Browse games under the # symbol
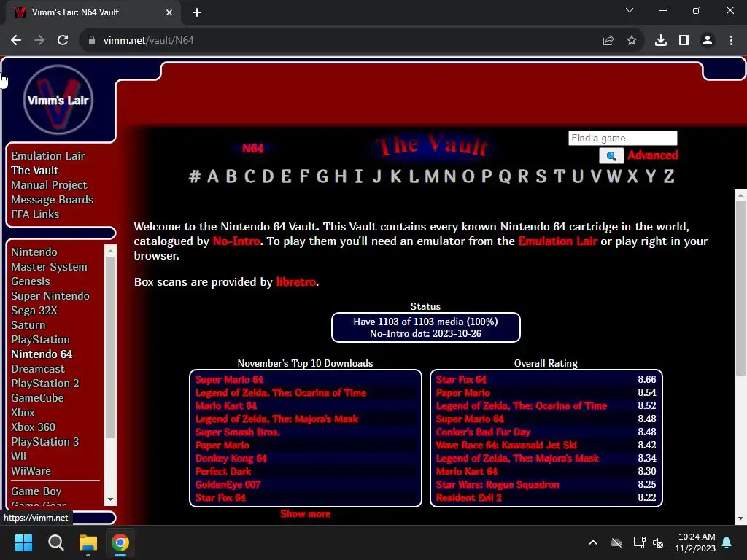This screenshot has width=747, height=560. click(x=194, y=176)
